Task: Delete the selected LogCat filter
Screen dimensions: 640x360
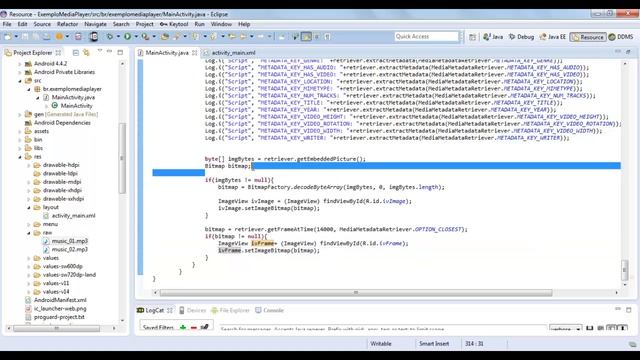Action: tap(193, 327)
